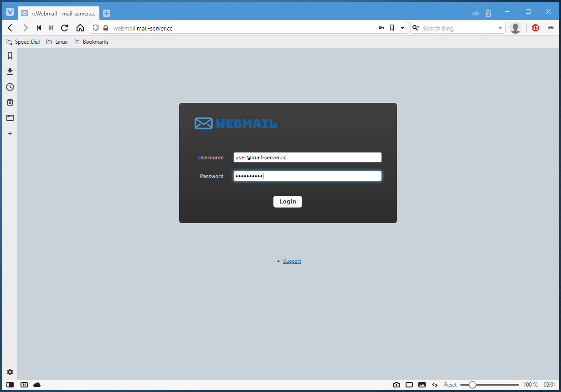Viewport: 561px width, 392px height.
Task: Capture page with the camera icon
Action: (x=396, y=385)
